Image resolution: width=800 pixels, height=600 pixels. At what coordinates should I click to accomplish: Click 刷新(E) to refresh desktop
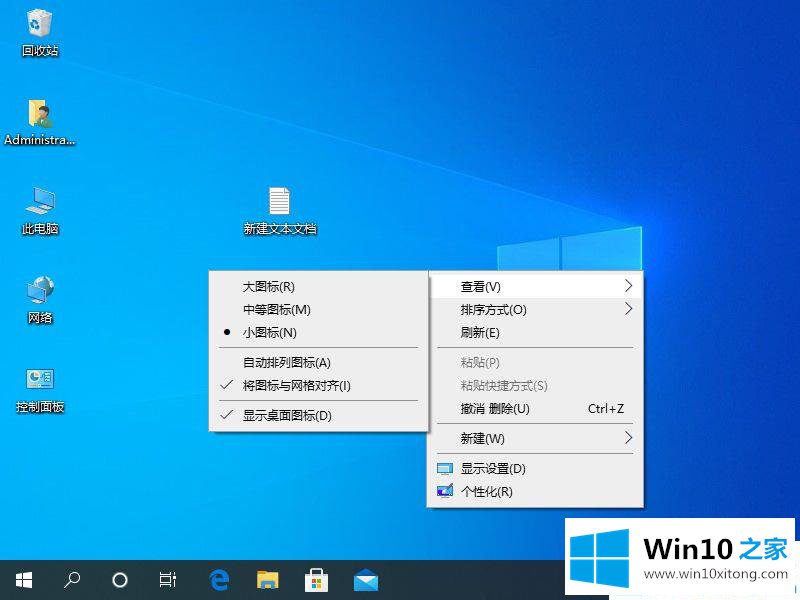coord(535,333)
